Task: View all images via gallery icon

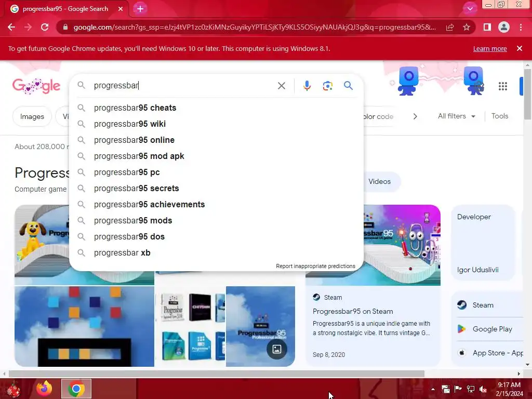Action: [277, 349]
